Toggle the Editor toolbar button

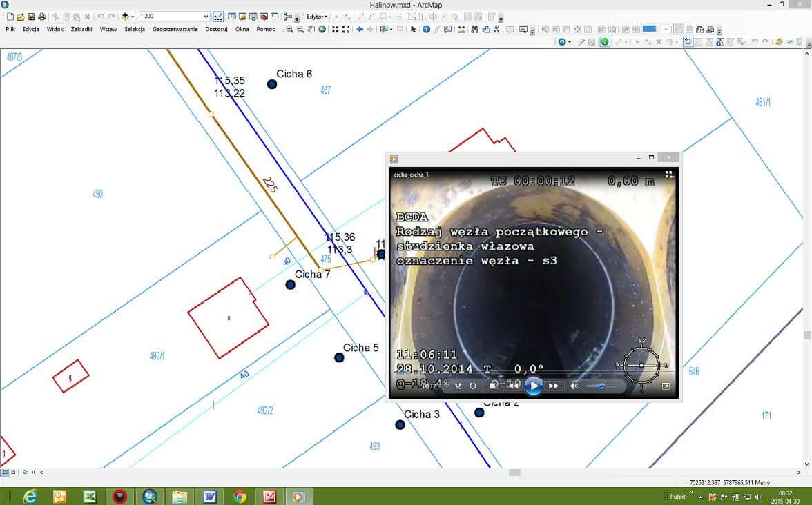pos(218,17)
